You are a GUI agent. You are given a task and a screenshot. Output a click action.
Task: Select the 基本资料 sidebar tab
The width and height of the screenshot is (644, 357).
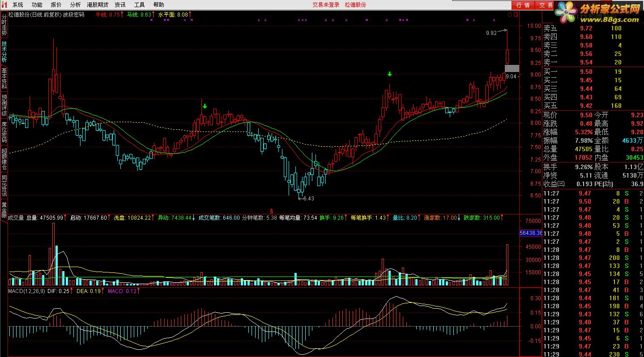click(4, 78)
